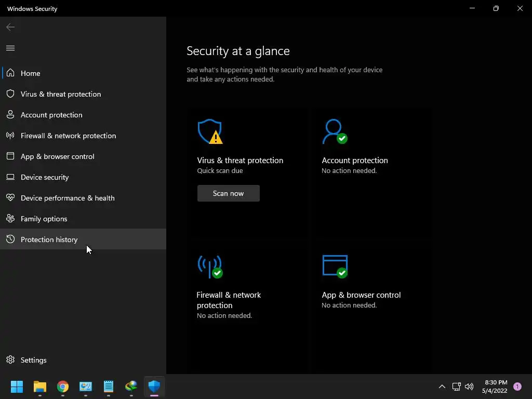Open Protection history page

click(83, 239)
